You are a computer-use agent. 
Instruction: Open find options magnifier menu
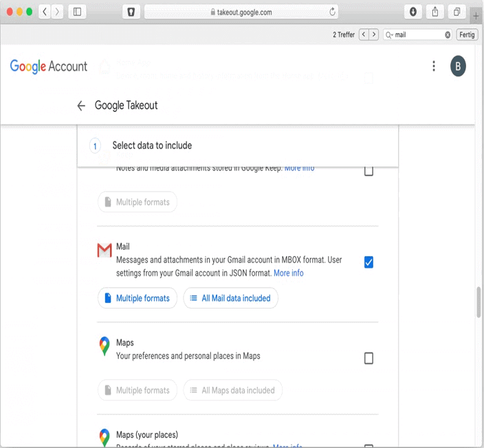[389, 35]
